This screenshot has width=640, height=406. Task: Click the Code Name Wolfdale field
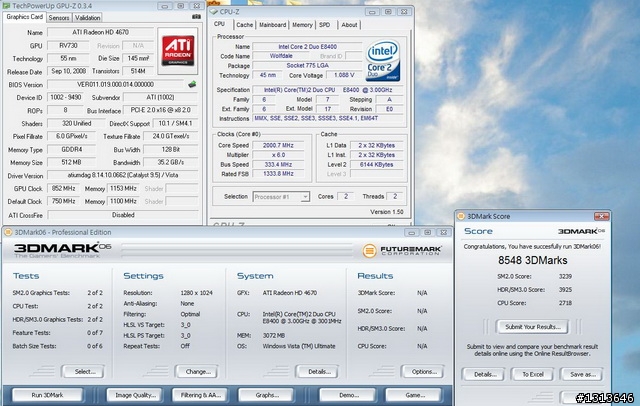click(x=281, y=56)
